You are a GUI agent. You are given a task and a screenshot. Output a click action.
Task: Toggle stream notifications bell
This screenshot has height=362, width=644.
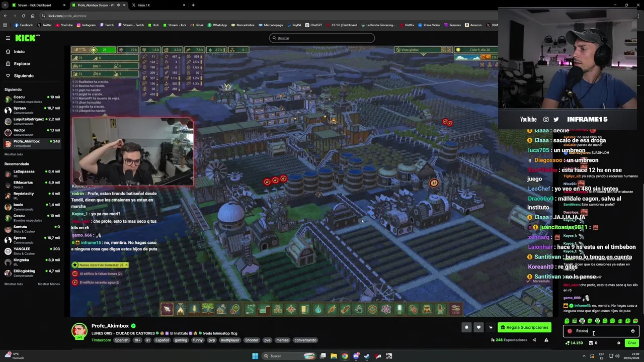pos(466,328)
